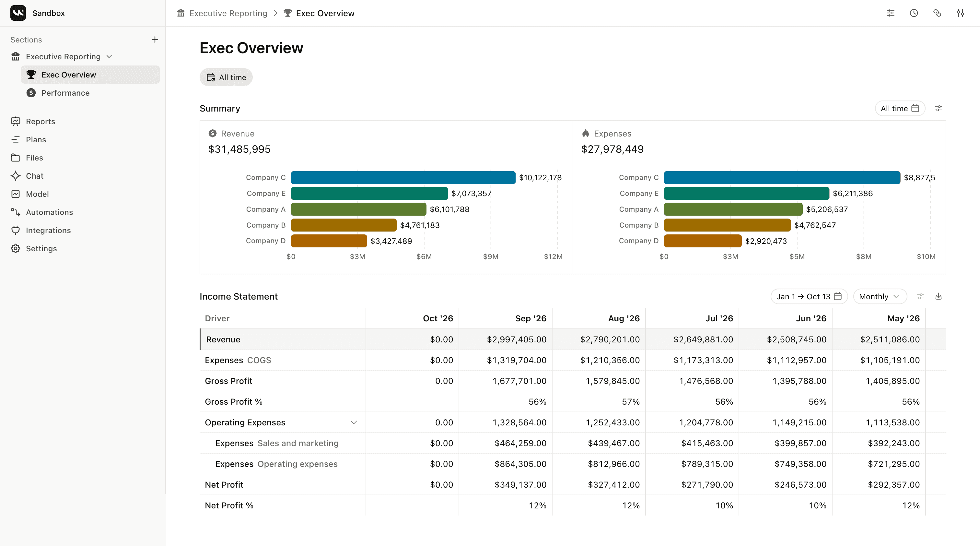Open Income Statement settings sliders icon

(x=920, y=296)
